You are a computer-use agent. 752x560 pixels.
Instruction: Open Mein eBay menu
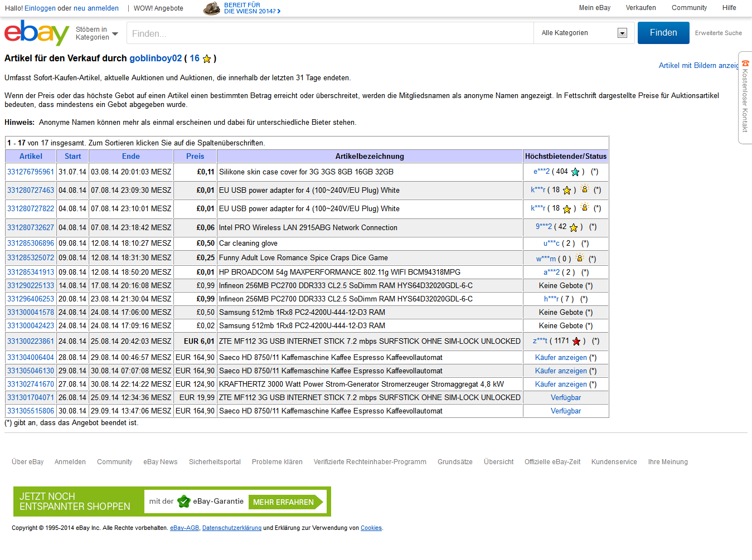click(594, 8)
